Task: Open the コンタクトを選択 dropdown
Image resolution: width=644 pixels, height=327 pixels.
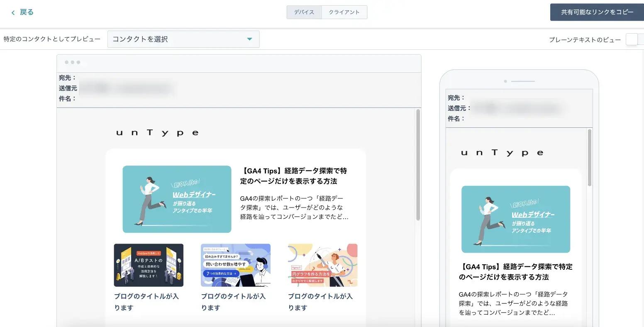Action: click(x=183, y=39)
